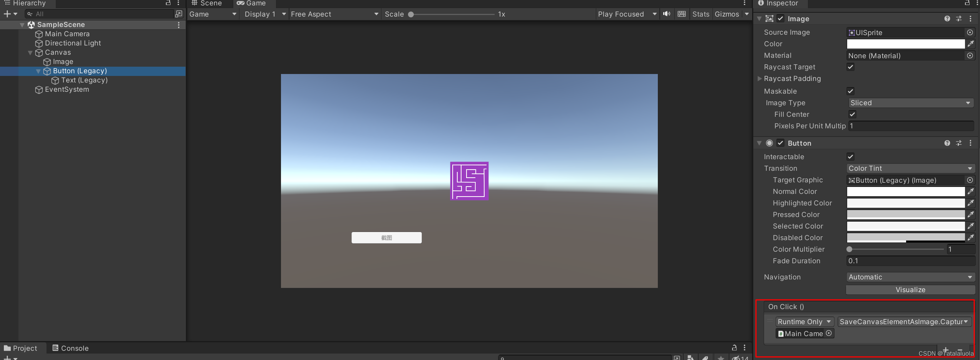Toggle Interactable on the Button component

click(850, 157)
